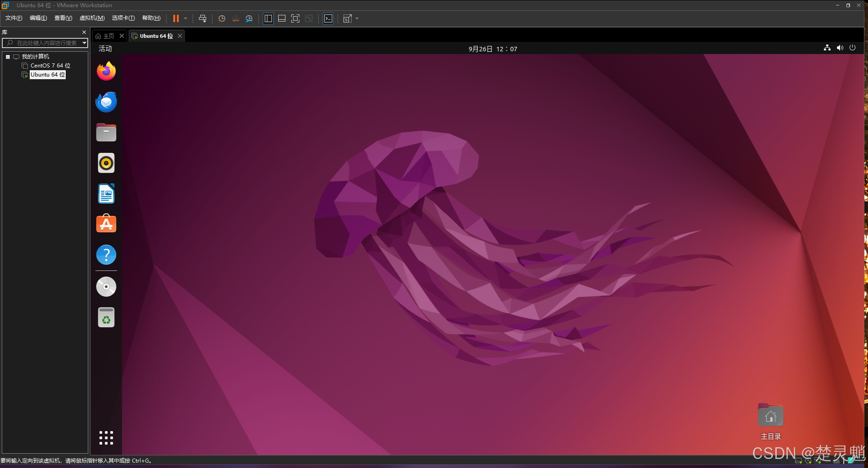Click the CD/DVD status icon in status bar

tap(808, 461)
